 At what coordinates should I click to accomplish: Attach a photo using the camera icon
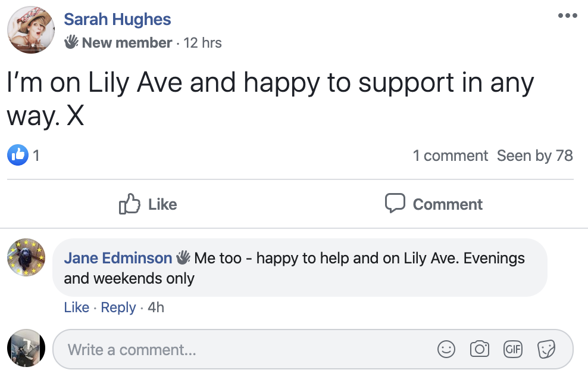479,349
